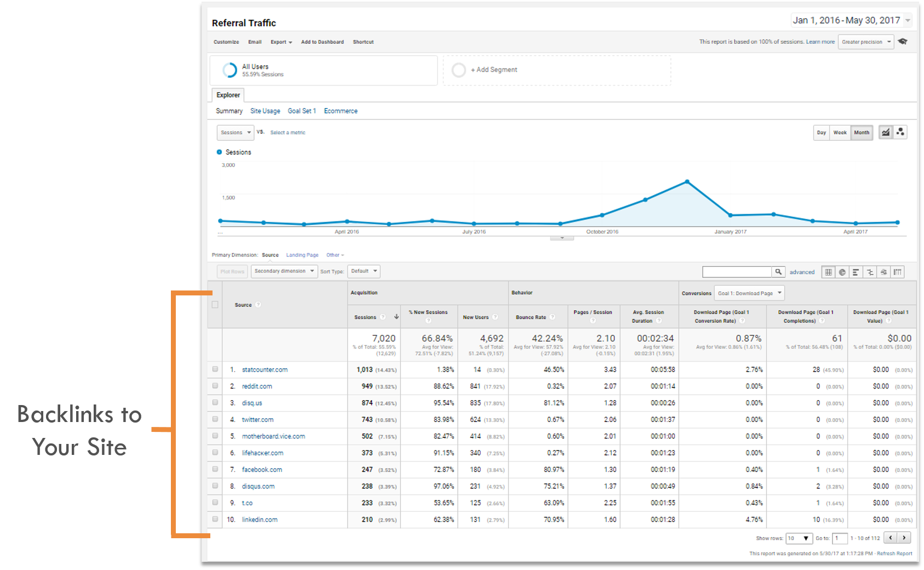This screenshot has width=924, height=570.
Task: Open help icon under % New Sessions
Action: pos(428,321)
